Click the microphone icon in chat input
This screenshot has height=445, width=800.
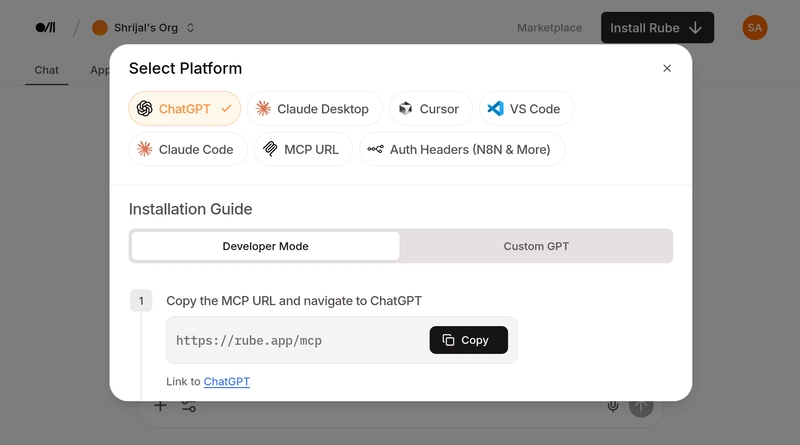click(613, 406)
